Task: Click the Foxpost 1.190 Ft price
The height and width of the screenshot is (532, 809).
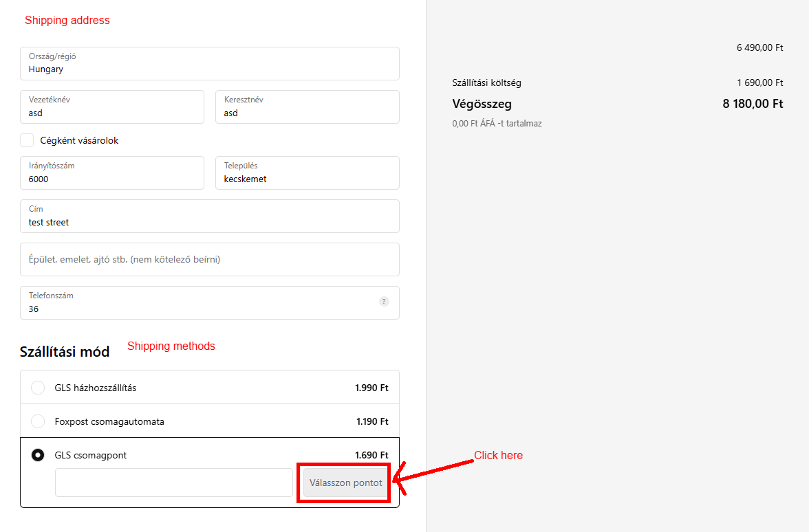Action: click(x=372, y=421)
